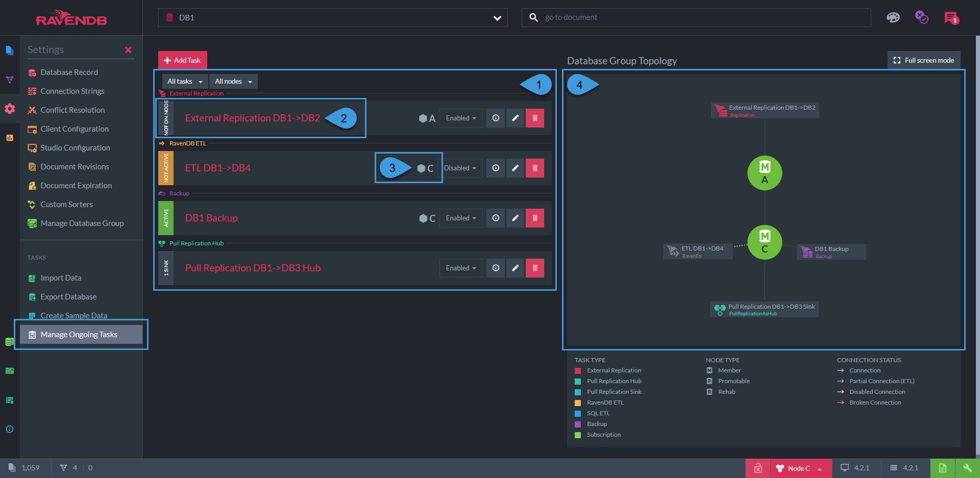
Task: Open the Stats chart icon in left rail
Action: [10, 138]
